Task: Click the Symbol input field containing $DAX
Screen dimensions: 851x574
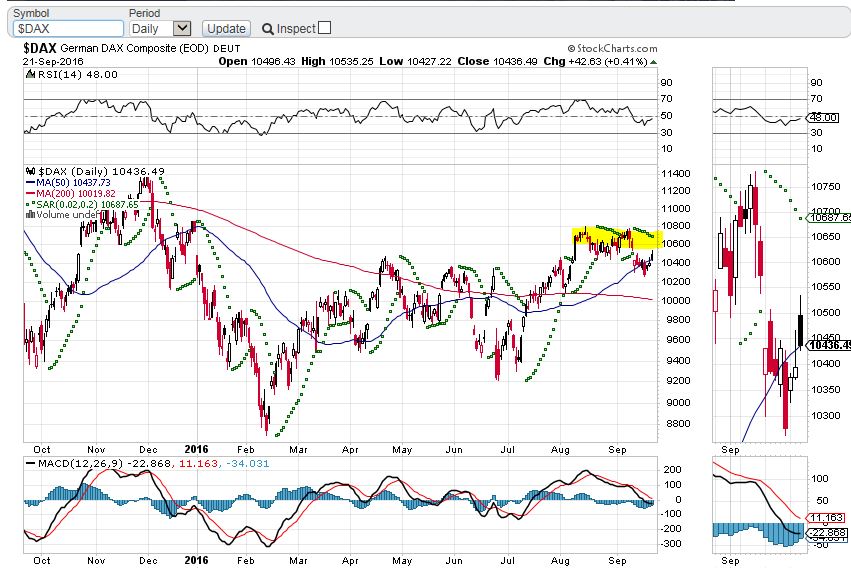Action: click(x=68, y=28)
